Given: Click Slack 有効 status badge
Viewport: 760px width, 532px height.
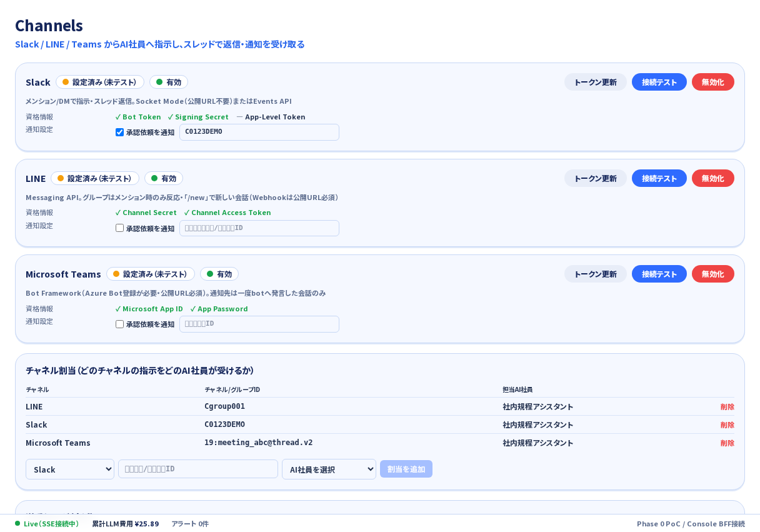Looking at the screenshot, I should point(169,82).
